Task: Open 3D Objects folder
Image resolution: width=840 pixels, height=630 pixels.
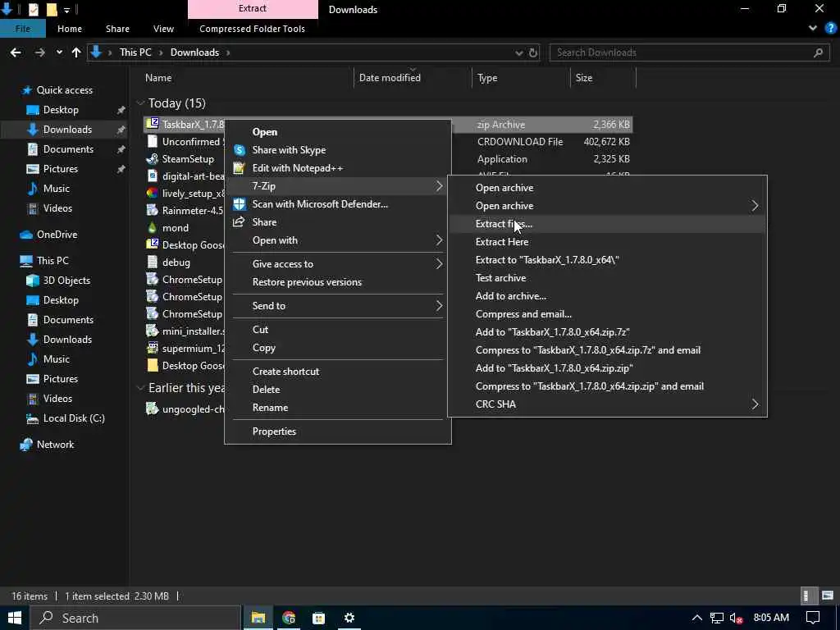Action: (66, 281)
